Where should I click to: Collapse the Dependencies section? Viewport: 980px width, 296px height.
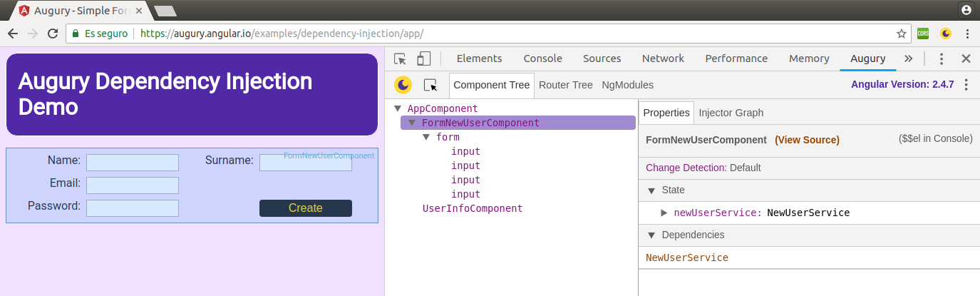(651, 235)
